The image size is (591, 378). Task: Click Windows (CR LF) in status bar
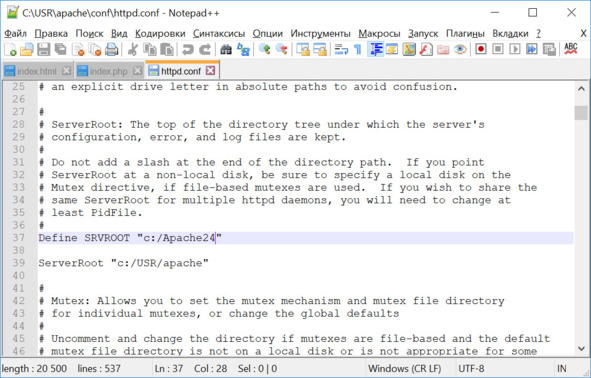tap(404, 368)
